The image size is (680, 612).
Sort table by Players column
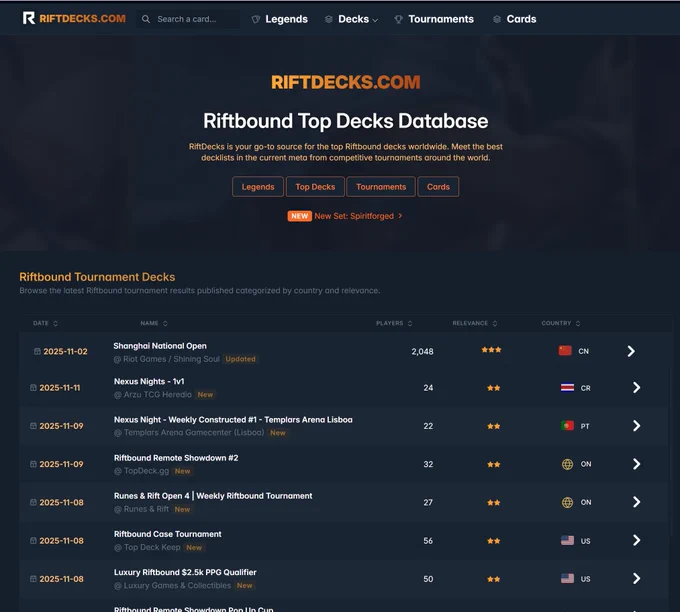[394, 323]
